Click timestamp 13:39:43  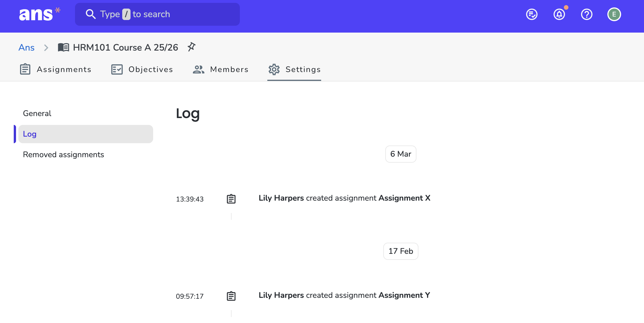(190, 199)
